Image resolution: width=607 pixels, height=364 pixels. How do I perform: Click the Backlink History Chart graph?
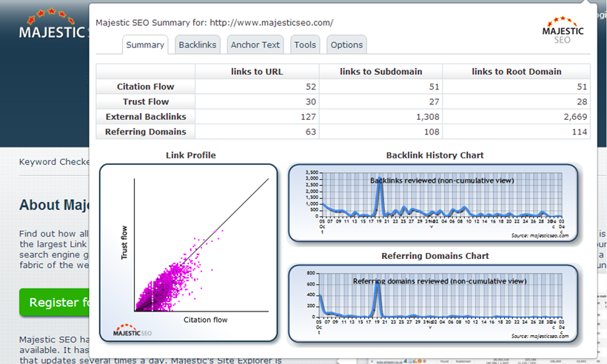[x=434, y=203]
